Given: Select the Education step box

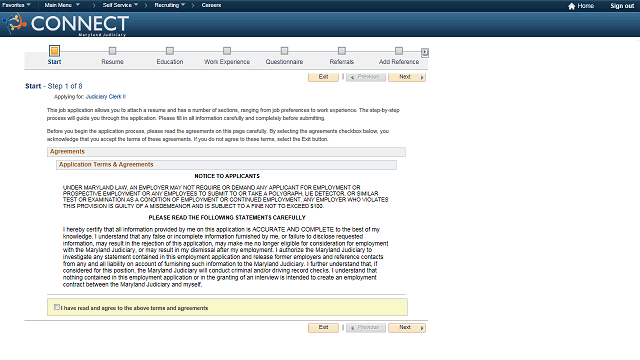Looking at the screenshot, I should (170, 51).
